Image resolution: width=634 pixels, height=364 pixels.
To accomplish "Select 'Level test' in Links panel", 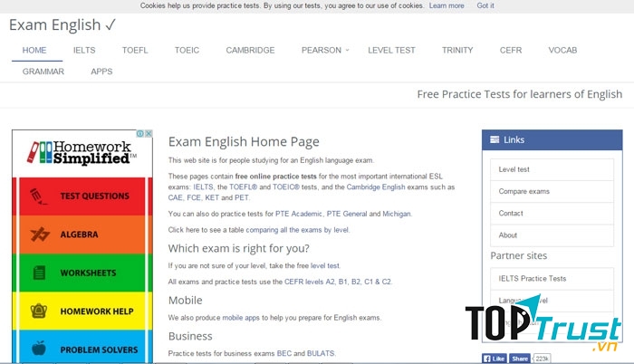I will coord(552,169).
